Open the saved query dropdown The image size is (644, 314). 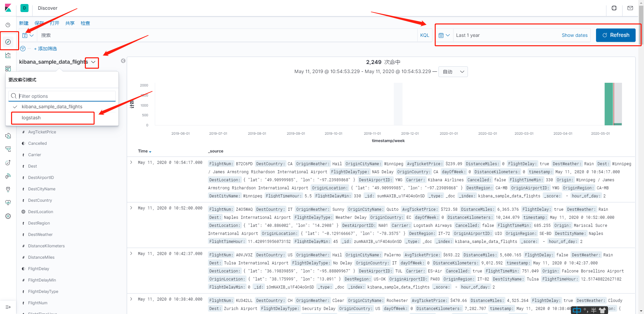28,35
